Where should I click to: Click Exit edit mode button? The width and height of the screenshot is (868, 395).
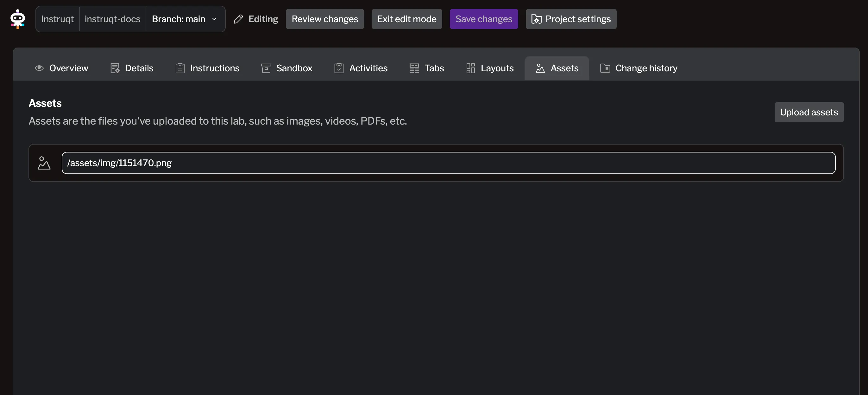click(x=406, y=19)
